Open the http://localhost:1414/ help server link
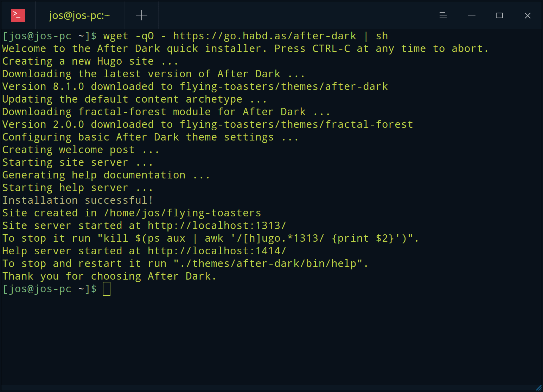 tap(217, 251)
